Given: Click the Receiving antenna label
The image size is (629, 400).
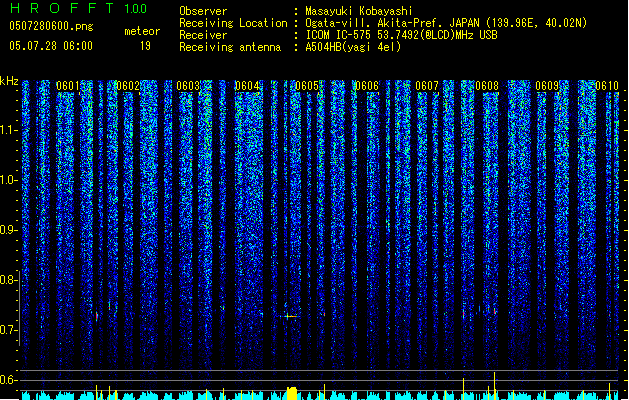Looking at the screenshot, I should point(230,47).
